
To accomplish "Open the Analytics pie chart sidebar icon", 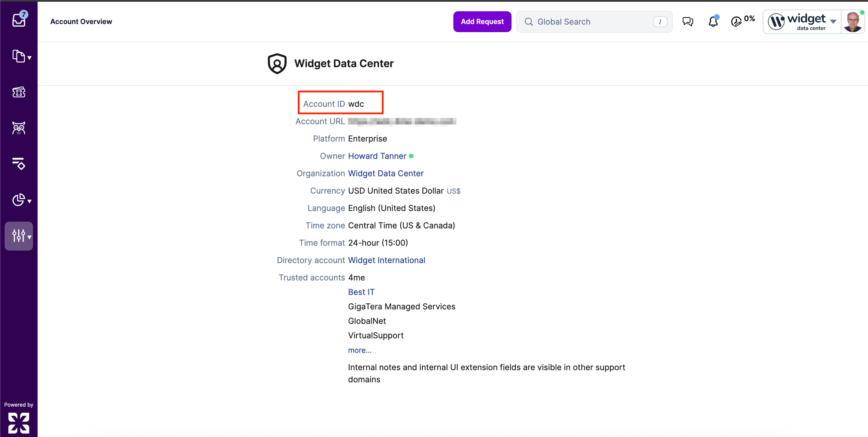I will pyautogui.click(x=18, y=200).
